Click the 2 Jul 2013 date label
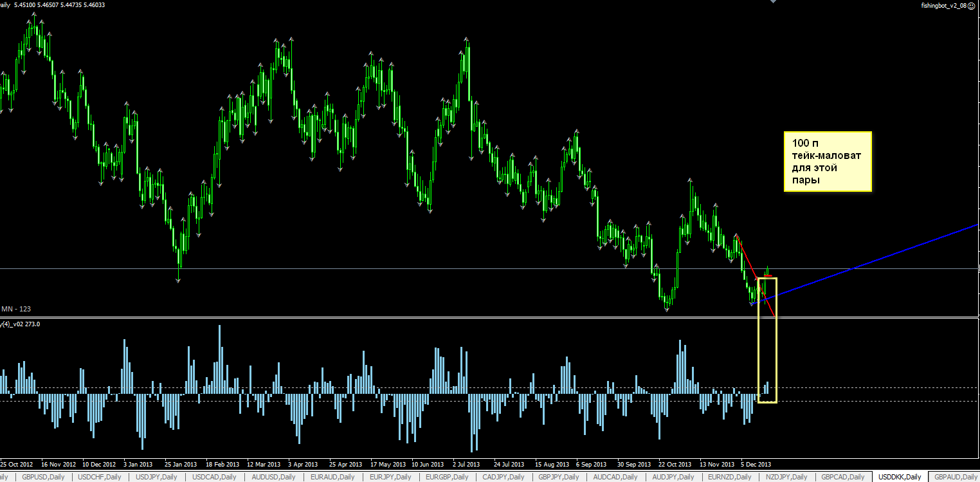The image size is (980, 482). coord(466,464)
